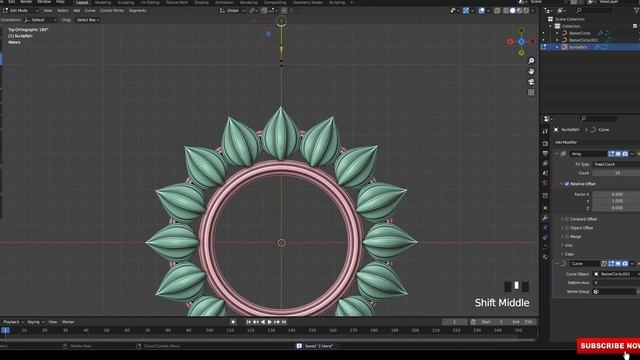Open the Keying dropdown in timeline
Viewport: 640px width, 360px height.
[x=35, y=322]
